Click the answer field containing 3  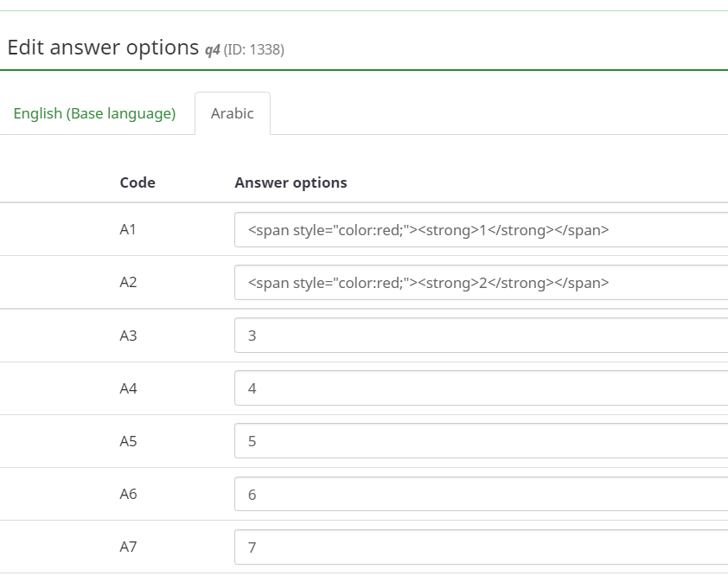point(480,336)
